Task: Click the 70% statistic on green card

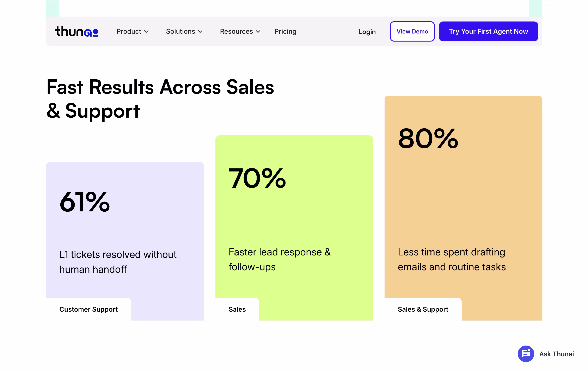Action: pos(257,178)
